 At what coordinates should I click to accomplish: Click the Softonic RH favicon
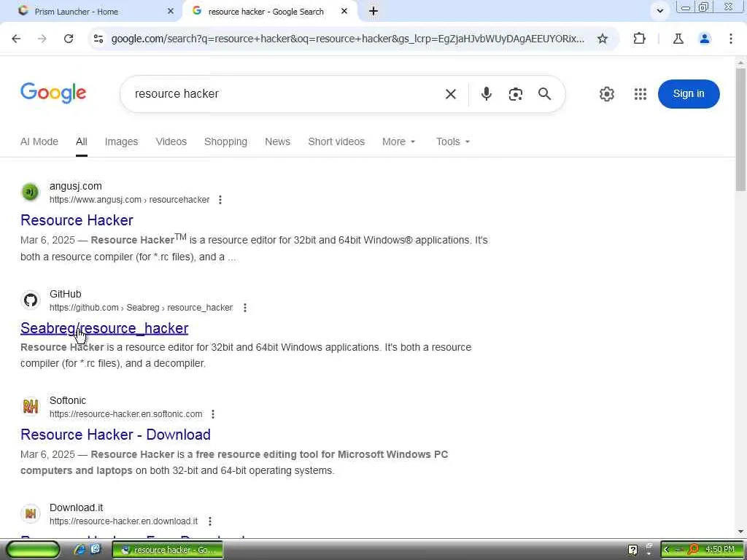pyautogui.click(x=31, y=407)
